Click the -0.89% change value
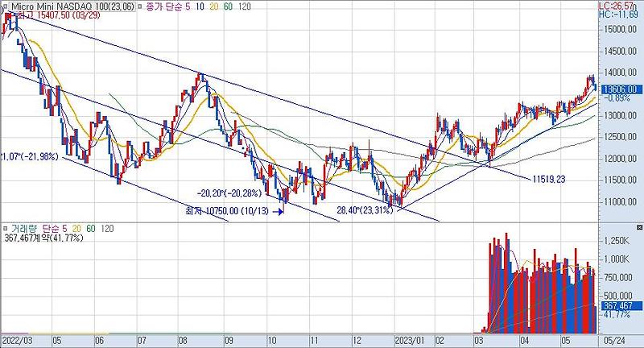Viewport: 644px width, 348px height. tap(618, 97)
